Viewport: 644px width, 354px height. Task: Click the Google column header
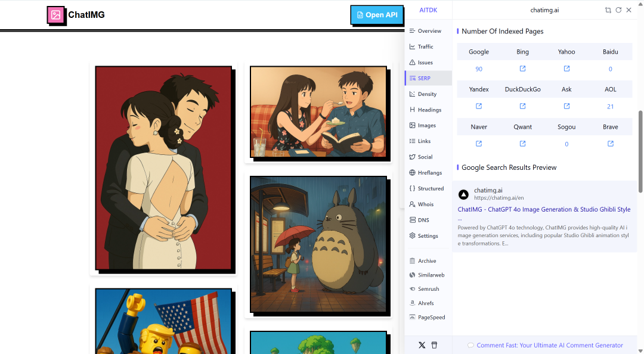[479, 52]
